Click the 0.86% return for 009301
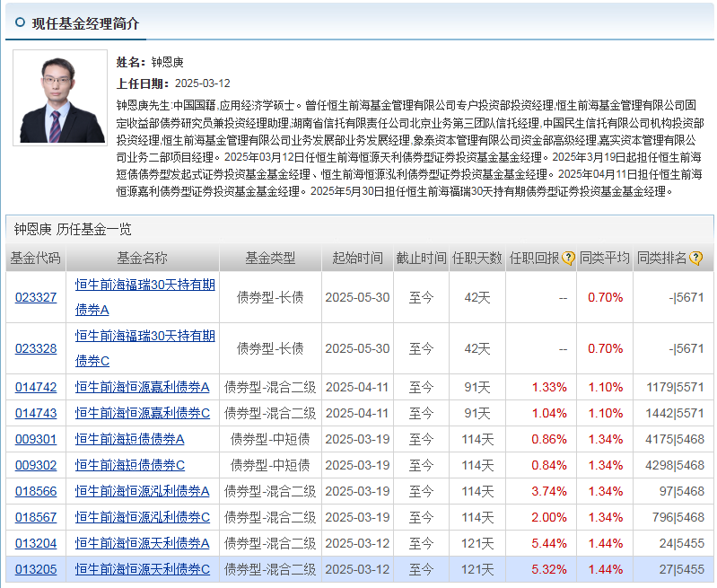The image size is (717, 588). pyautogui.click(x=548, y=439)
